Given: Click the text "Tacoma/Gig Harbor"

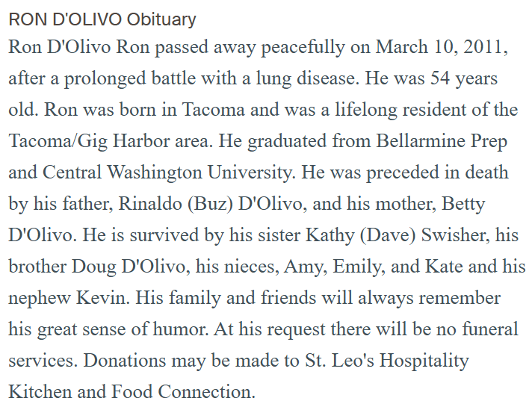Looking at the screenshot, I should (75, 141).
